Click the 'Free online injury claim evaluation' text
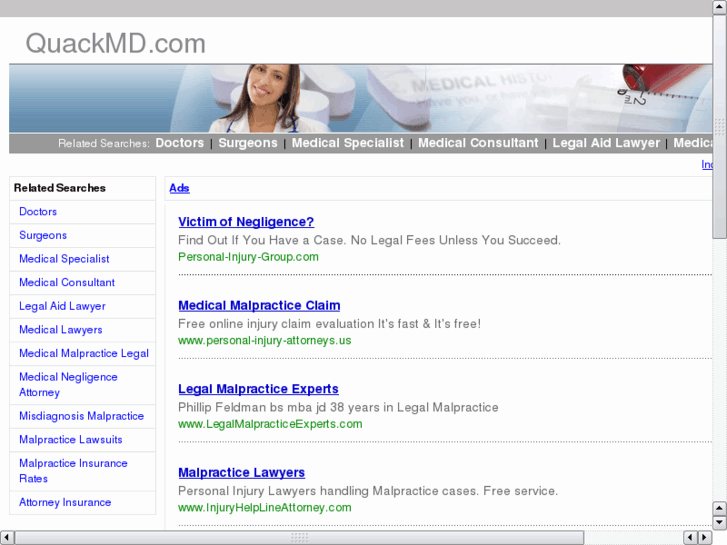This screenshot has width=727, height=545. pyautogui.click(x=329, y=324)
